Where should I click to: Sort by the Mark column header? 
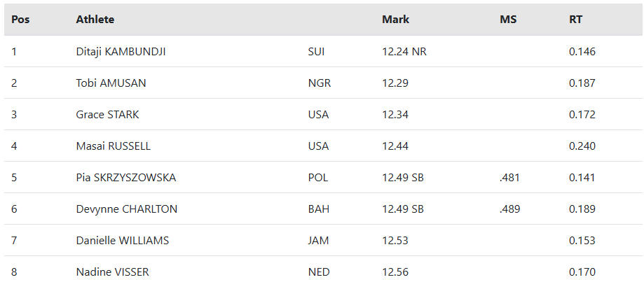click(x=395, y=20)
